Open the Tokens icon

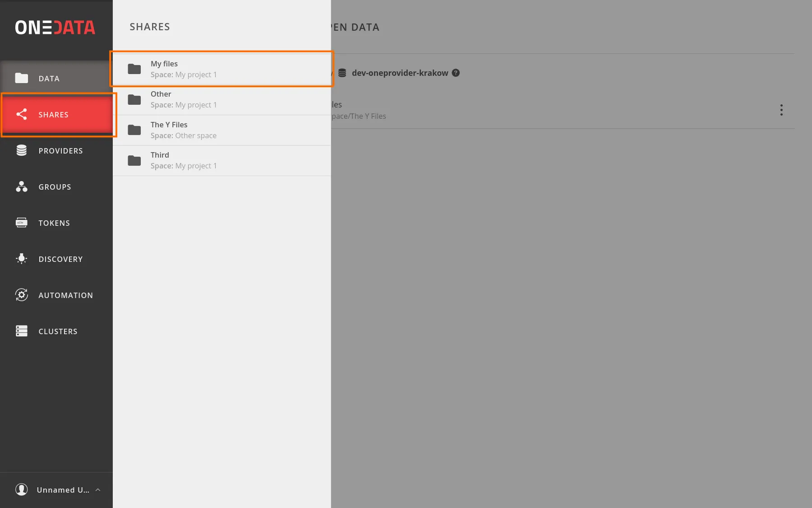[x=21, y=223]
